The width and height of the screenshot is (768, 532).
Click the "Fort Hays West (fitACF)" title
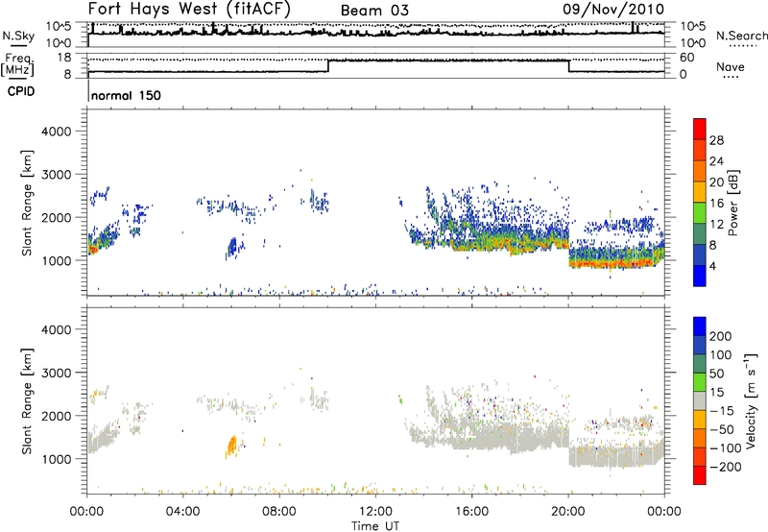click(189, 10)
